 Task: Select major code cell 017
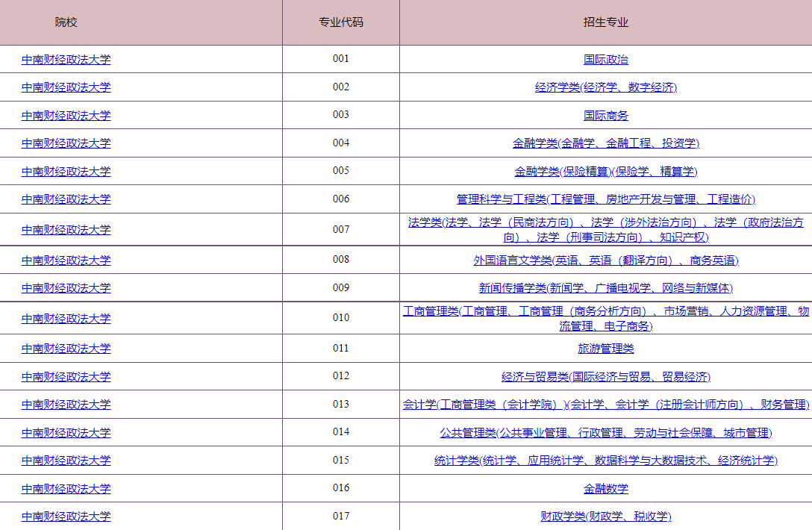(x=341, y=516)
